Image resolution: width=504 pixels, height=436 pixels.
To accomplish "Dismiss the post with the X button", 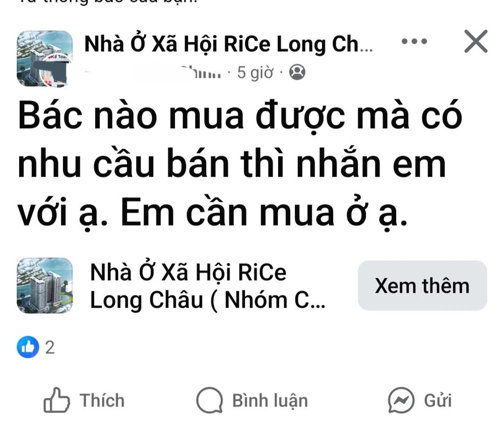I will 475,42.
